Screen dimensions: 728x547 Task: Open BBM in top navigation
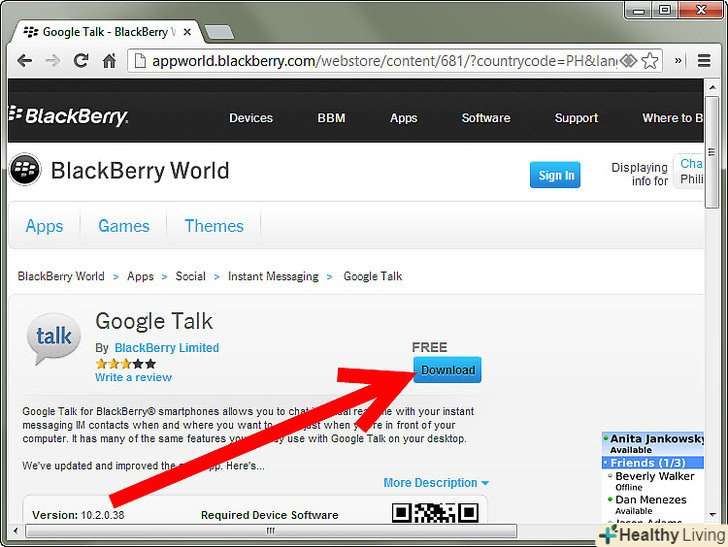332,118
